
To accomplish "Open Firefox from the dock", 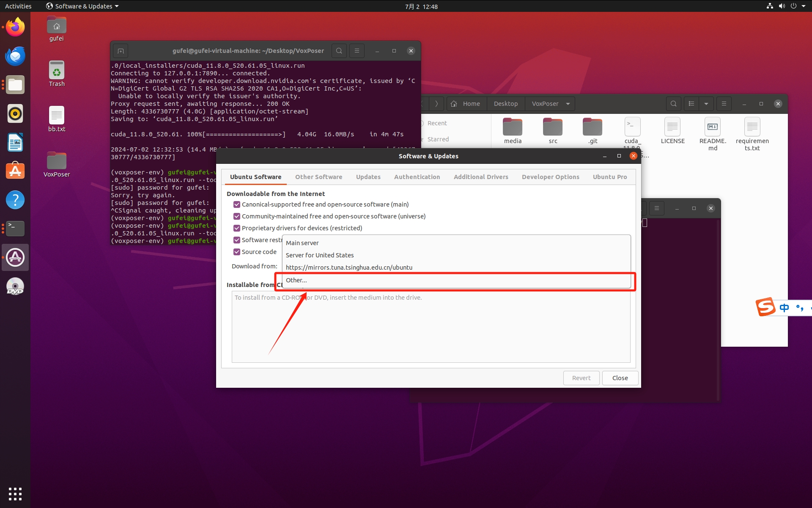I will (15, 27).
